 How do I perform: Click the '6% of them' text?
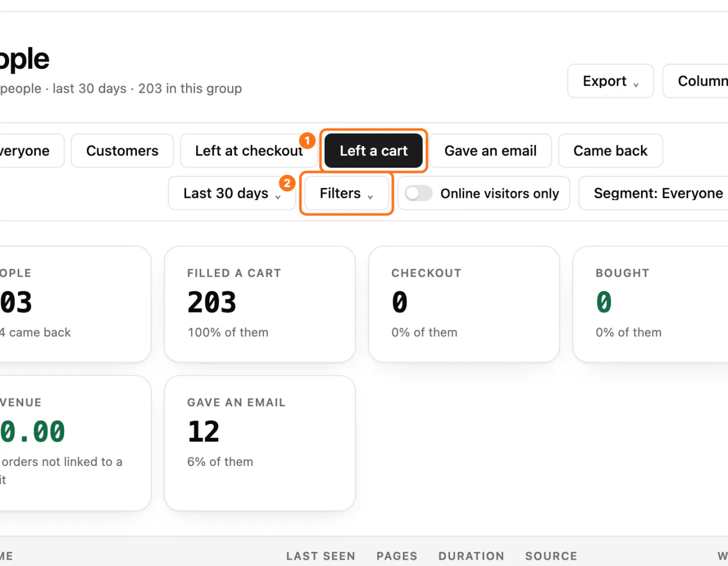[220, 462]
